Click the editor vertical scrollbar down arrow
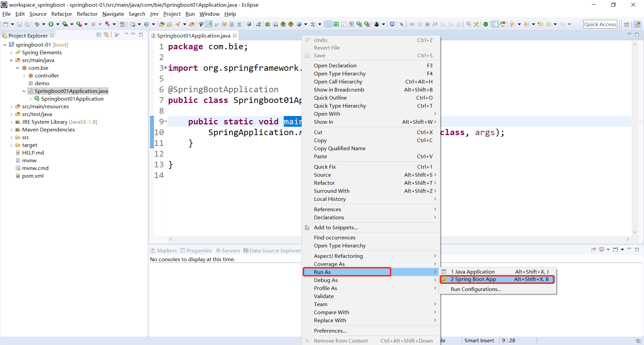 click(x=635, y=232)
